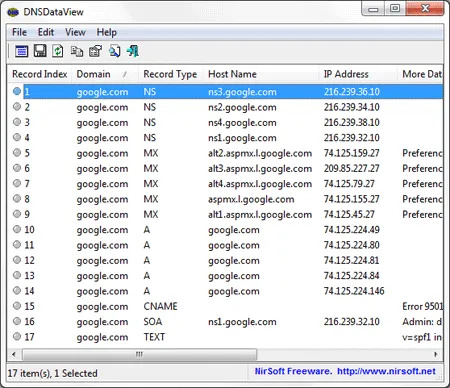This screenshot has height=388, width=450.
Task: Click the horizontal scrollbar right arrow
Action: tap(436, 354)
